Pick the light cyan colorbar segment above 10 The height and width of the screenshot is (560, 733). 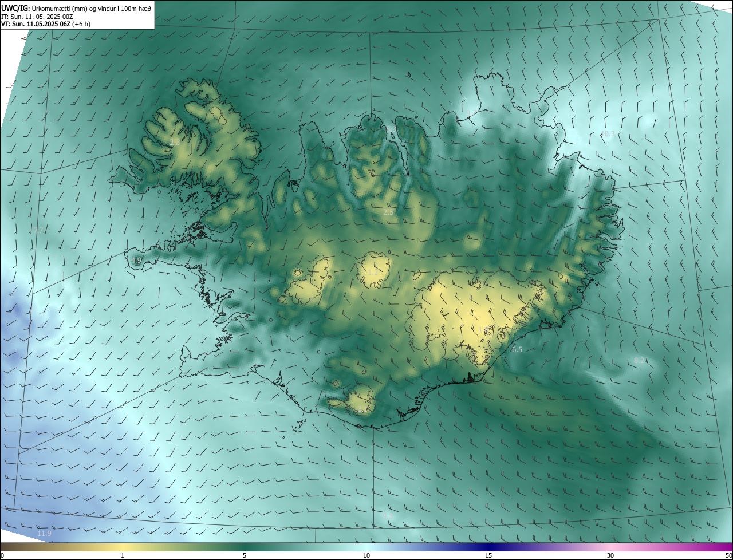coord(366,547)
